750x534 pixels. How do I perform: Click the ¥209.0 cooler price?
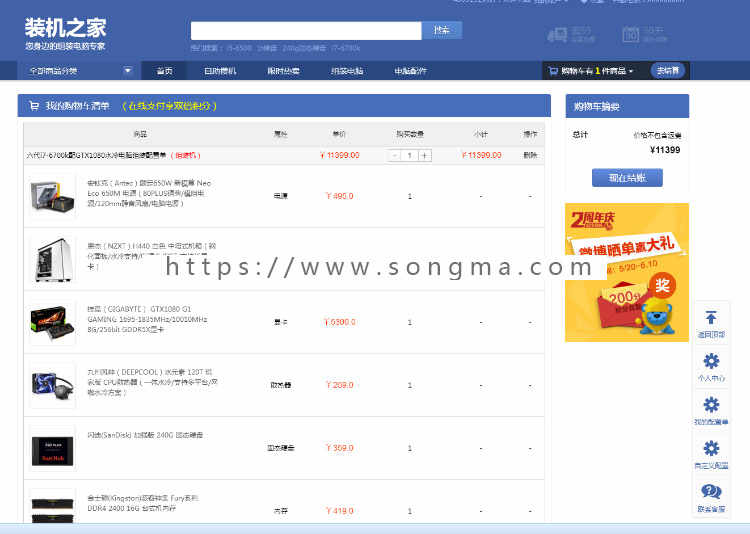click(340, 385)
